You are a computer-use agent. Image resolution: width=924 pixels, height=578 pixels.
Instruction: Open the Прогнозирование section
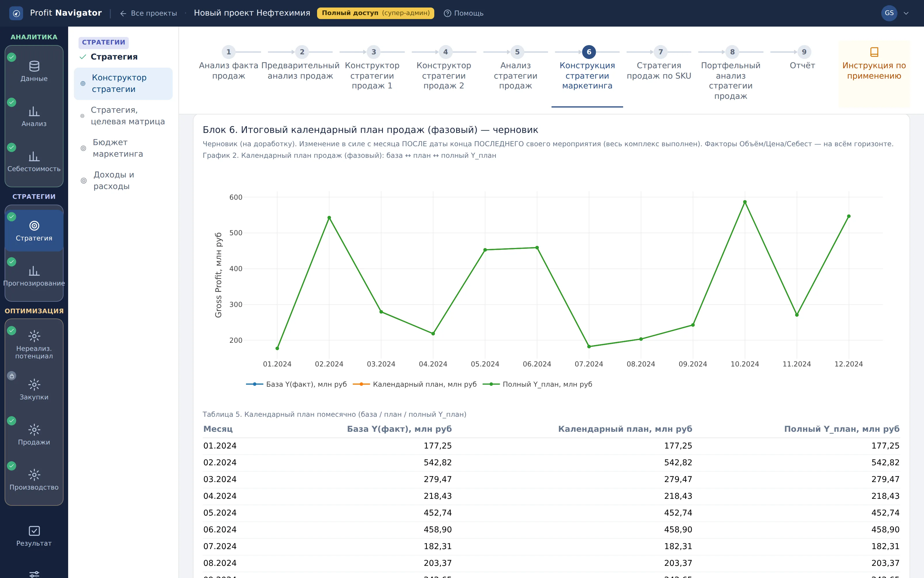point(34,276)
